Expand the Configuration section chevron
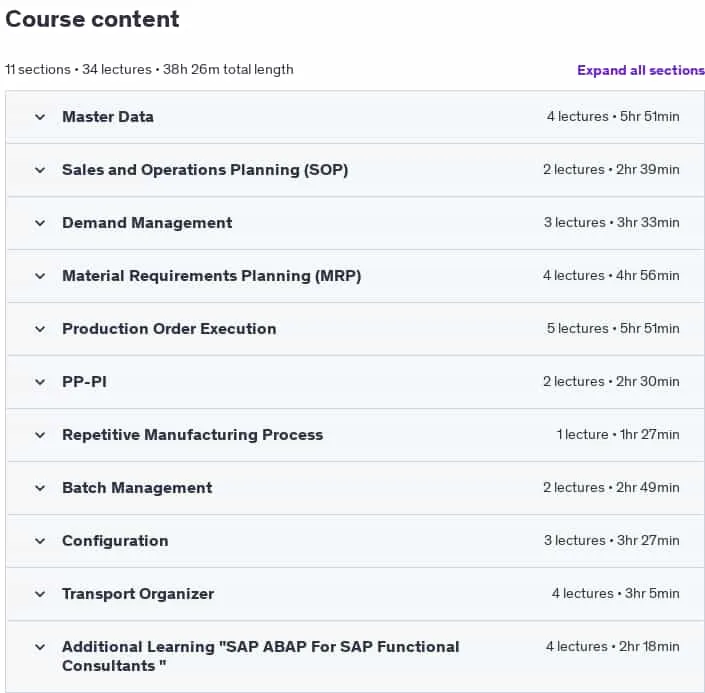 40,541
